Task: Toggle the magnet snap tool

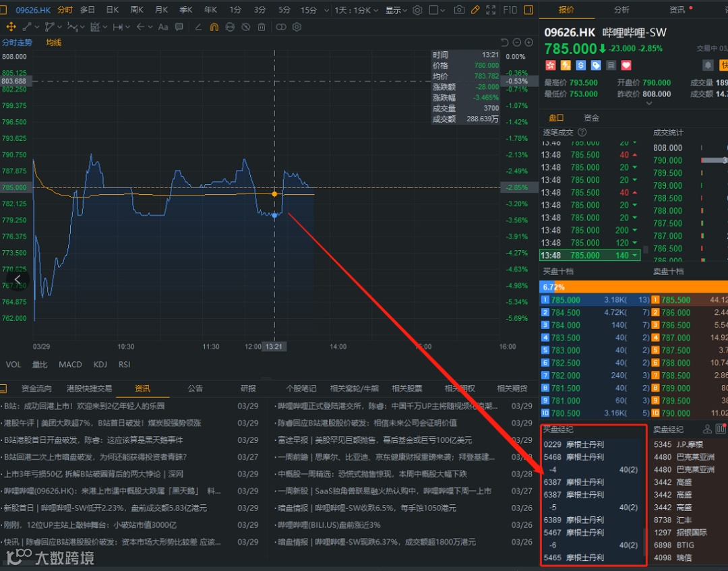Action: pos(214,28)
